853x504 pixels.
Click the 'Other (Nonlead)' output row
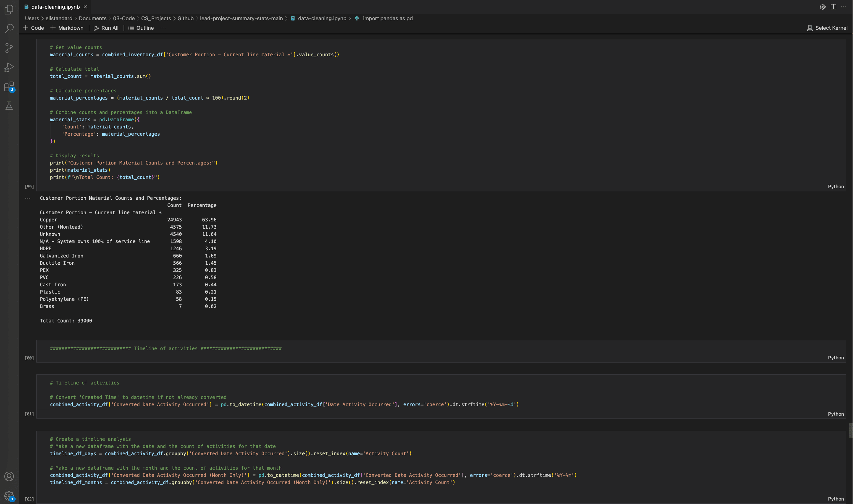(x=128, y=227)
